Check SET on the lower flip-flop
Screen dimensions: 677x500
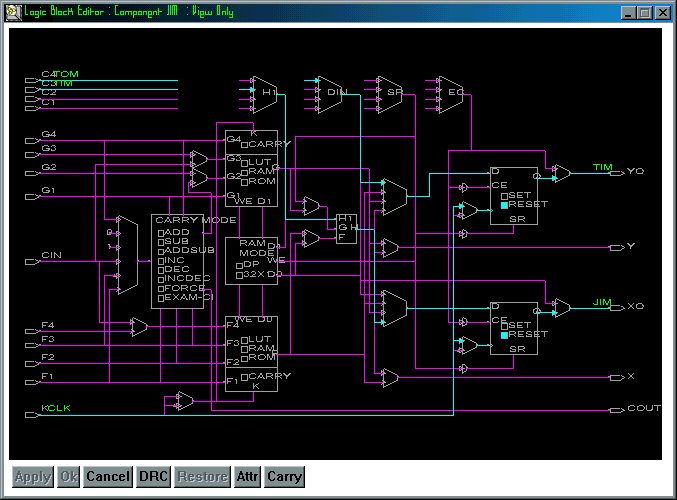point(504,325)
